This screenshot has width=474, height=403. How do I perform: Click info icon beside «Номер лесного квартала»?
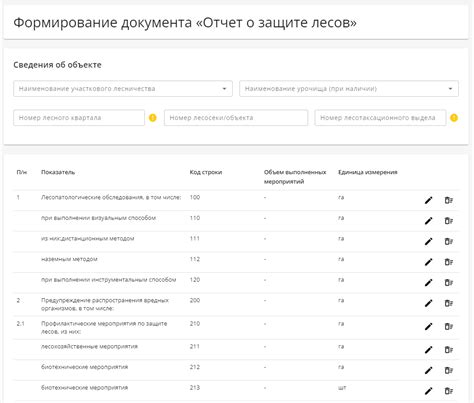tap(153, 118)
